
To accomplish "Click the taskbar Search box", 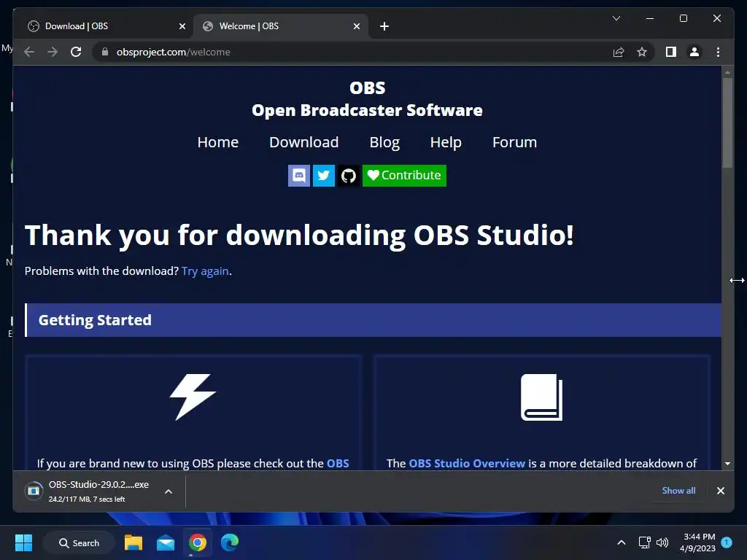I will [79, 542].
